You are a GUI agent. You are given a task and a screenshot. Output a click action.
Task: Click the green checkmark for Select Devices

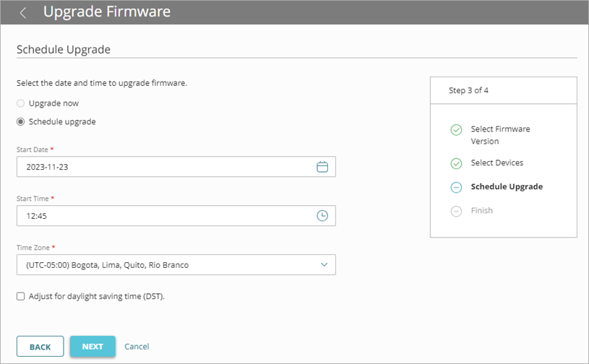(456, 163)
